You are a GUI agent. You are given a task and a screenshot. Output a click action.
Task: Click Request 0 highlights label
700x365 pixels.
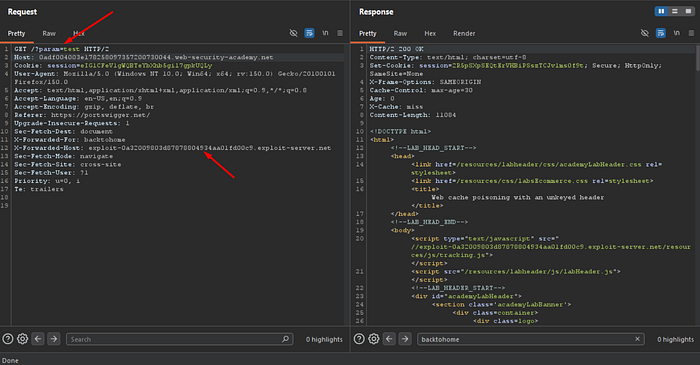coord(324,340)
